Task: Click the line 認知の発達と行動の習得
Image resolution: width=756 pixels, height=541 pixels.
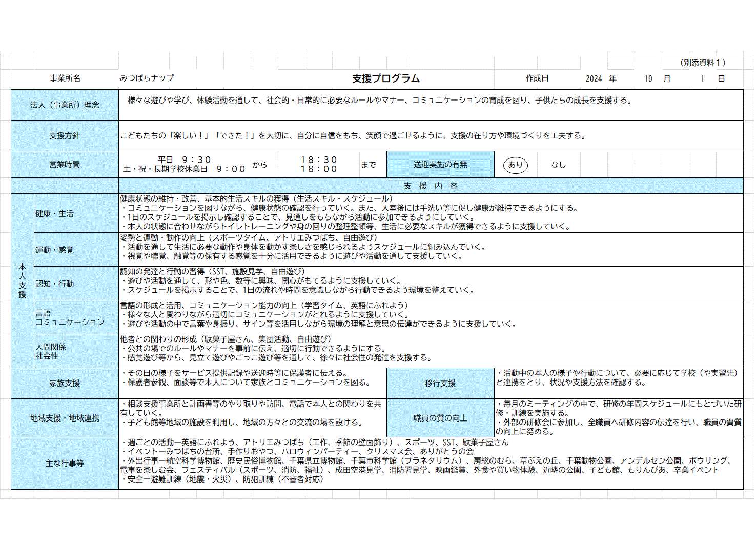Action: pos(213,272)
